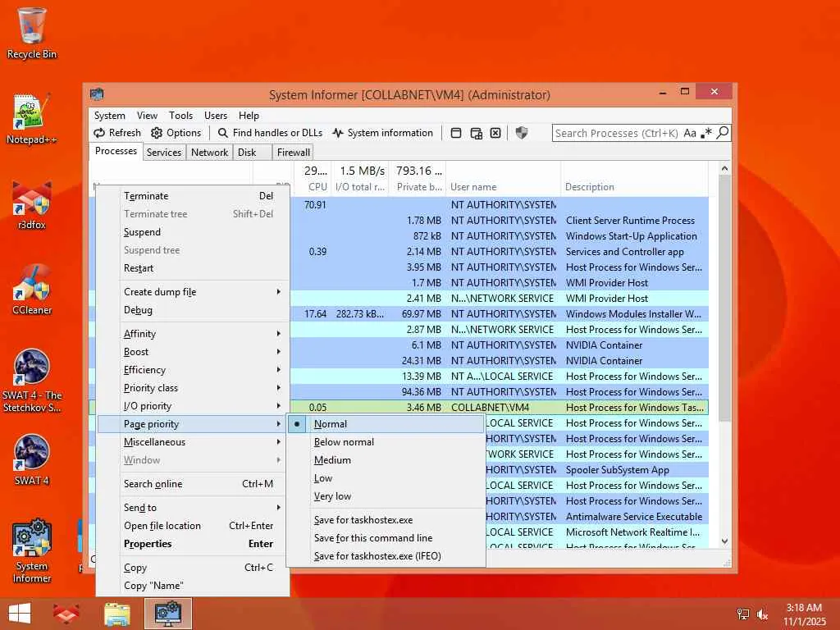Click Search Processes input field
Image resolution: width=840 pixels, height=630 pixels.
617,134
